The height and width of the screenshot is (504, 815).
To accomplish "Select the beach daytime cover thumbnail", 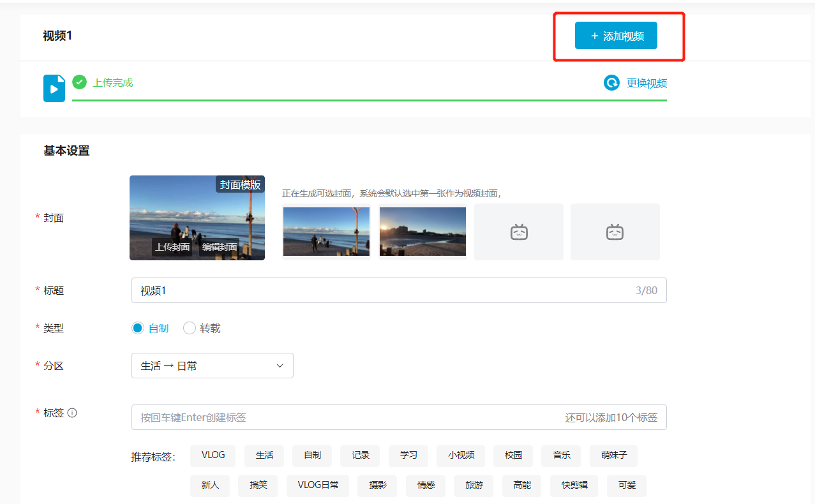I will [326, 232].
